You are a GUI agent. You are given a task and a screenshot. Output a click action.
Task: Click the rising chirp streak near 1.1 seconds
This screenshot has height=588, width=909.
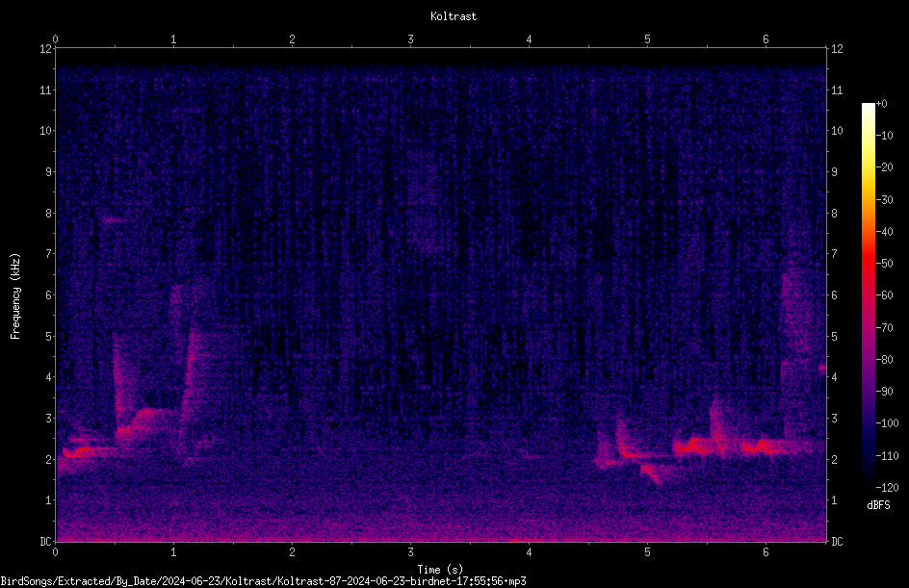tap(189, 371)
